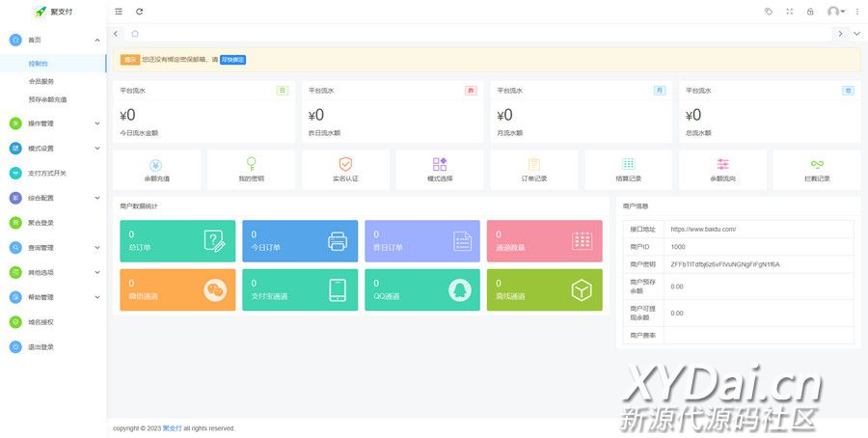This screenshot has width=868, height=438.
Task: Toggle the sidebar collapse icon
Action: (x=119, y=12)
